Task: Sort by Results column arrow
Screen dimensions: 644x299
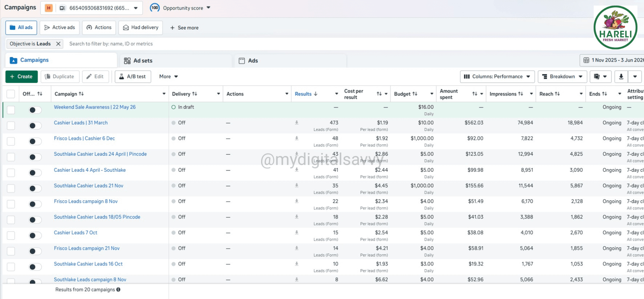Action: click(x=316, y=94)
